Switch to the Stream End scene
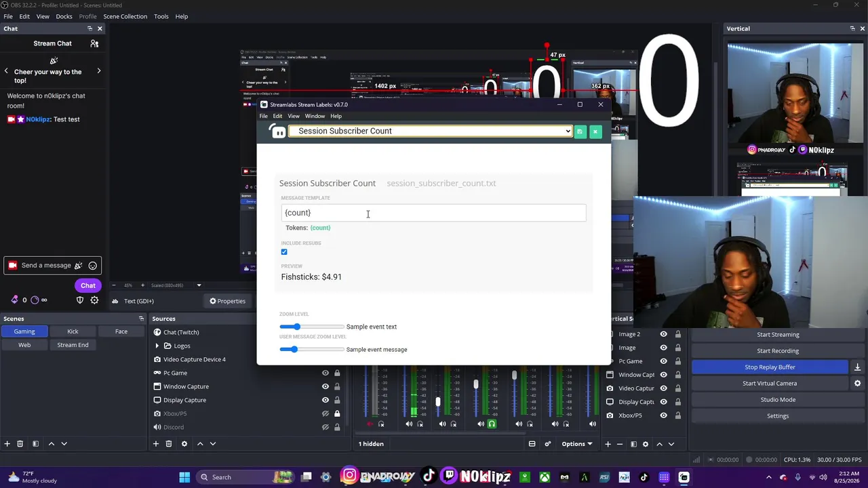The width and height of the screenshot is (868, 488). pyautogui.click(x=73, y=345)
